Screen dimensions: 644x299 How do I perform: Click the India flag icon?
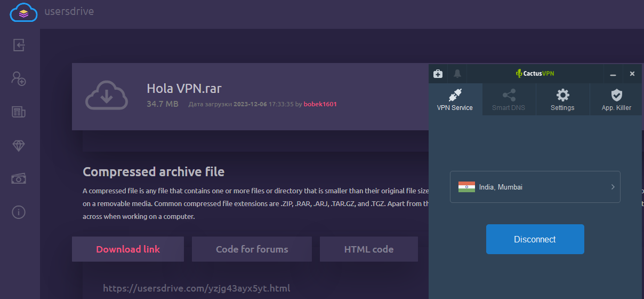466,187
